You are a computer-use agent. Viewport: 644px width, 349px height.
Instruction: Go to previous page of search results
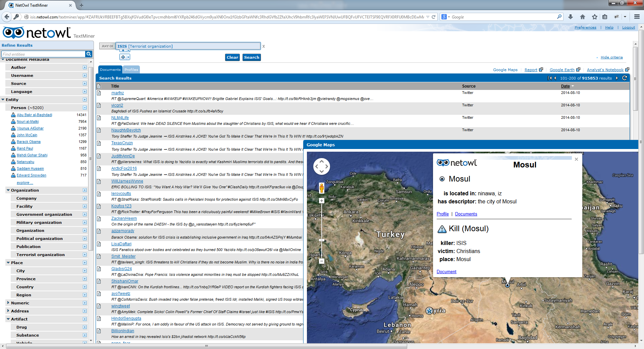pyautogui.click(x=555, y=78)
